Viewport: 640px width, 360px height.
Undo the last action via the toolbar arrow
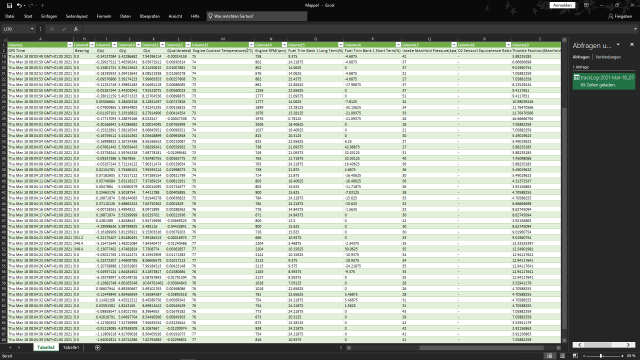[19, 5]
